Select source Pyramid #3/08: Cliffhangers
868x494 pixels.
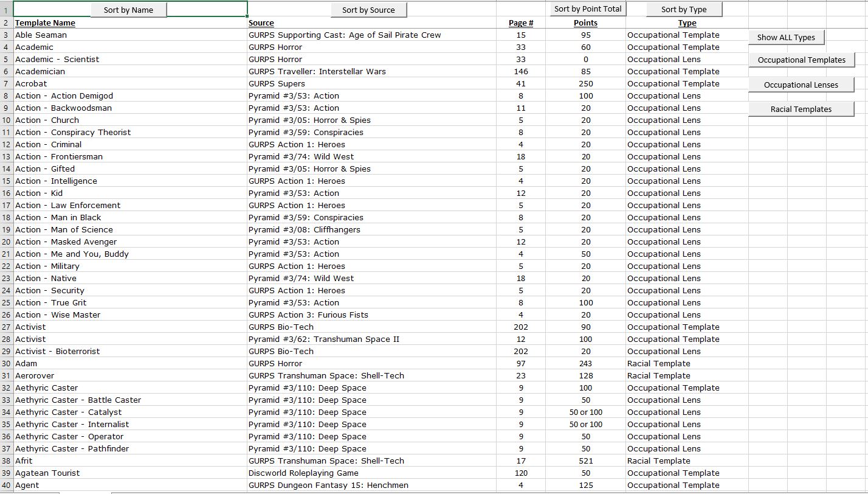click(x=372, y=229)
